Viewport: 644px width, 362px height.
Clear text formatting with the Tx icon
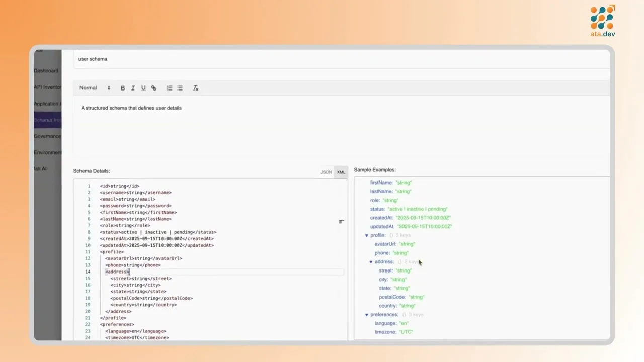[196, 88]
